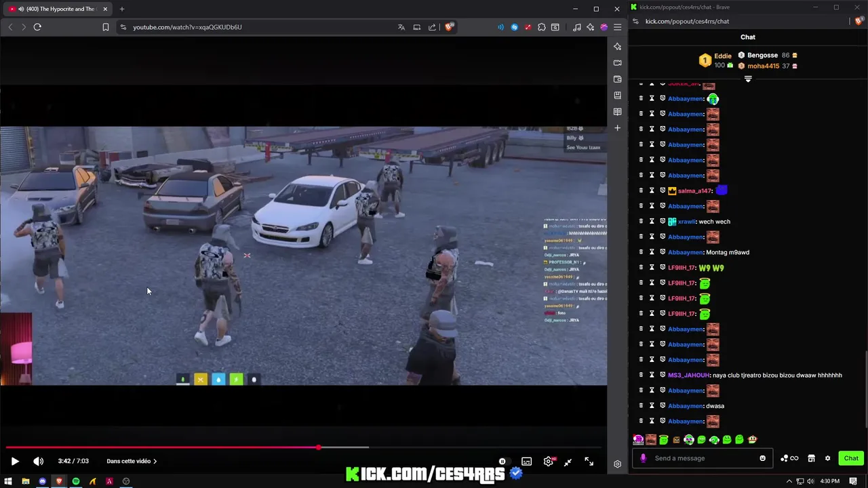Open the Shazam extension icon
868x488 pixels.
[x=514, y=27]
